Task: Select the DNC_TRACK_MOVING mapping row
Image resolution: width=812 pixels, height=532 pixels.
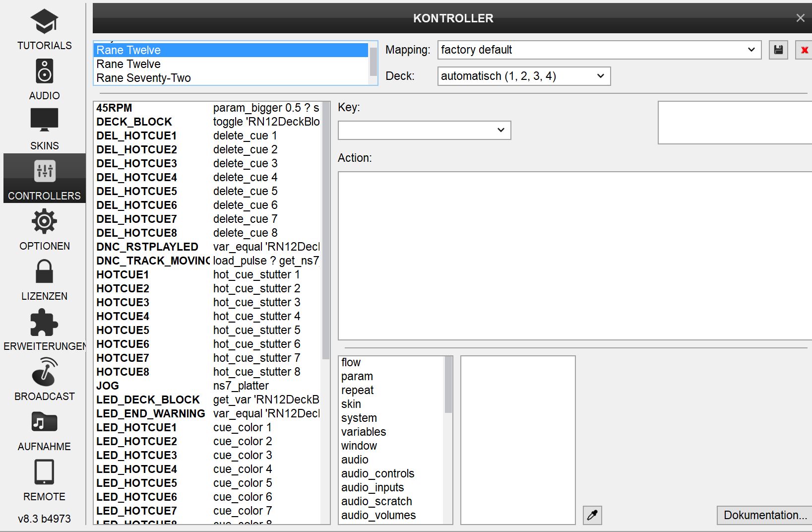Action: point(207,261)
